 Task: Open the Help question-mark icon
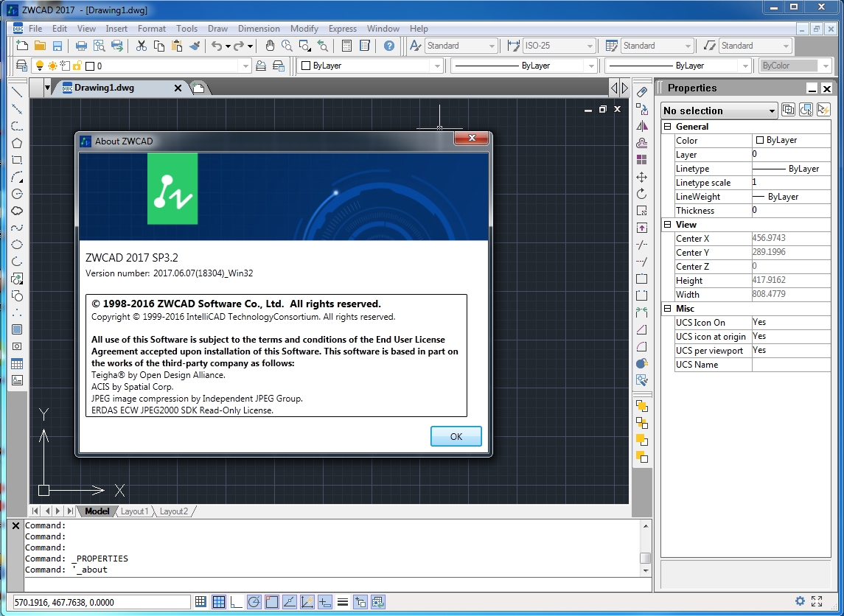click(389, 46)
